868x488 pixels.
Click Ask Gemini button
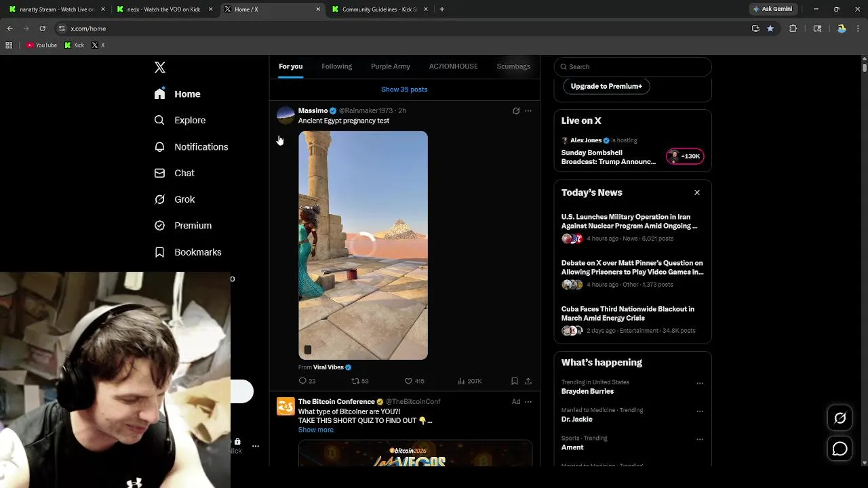772,9
